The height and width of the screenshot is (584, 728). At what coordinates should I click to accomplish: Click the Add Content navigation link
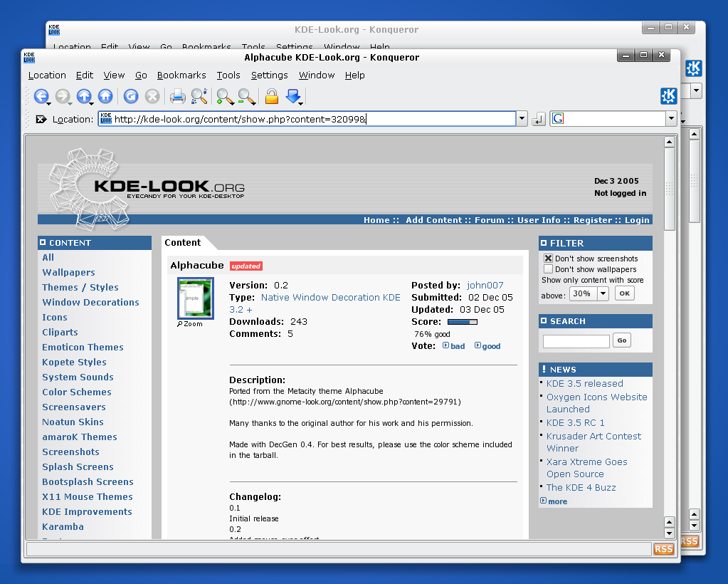(433, 220)
